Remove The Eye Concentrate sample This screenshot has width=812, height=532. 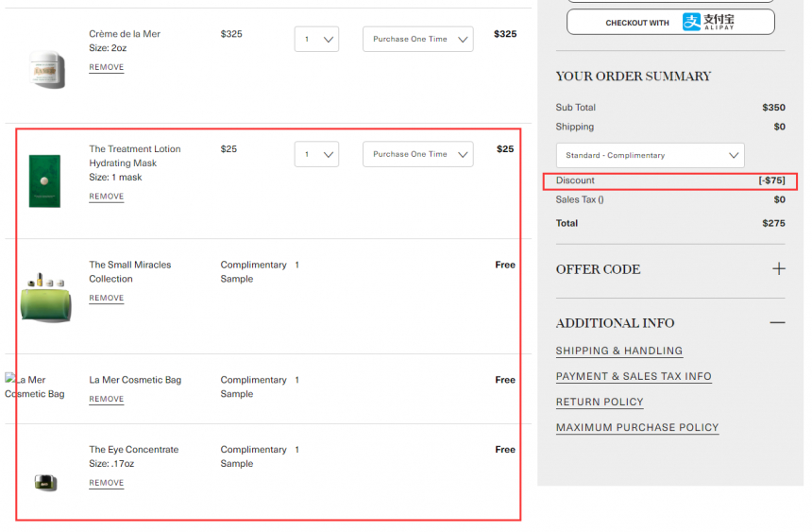tap(106, 483)
